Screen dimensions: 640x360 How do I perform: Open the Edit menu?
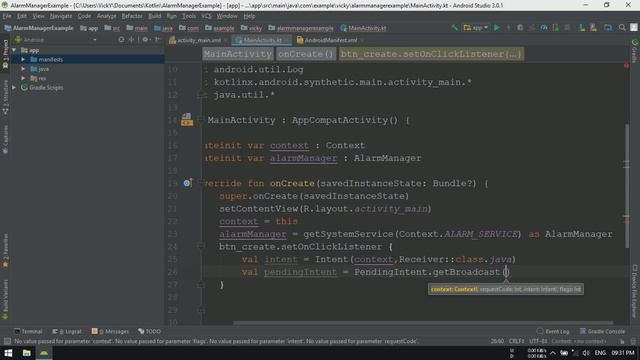[22, 16]
